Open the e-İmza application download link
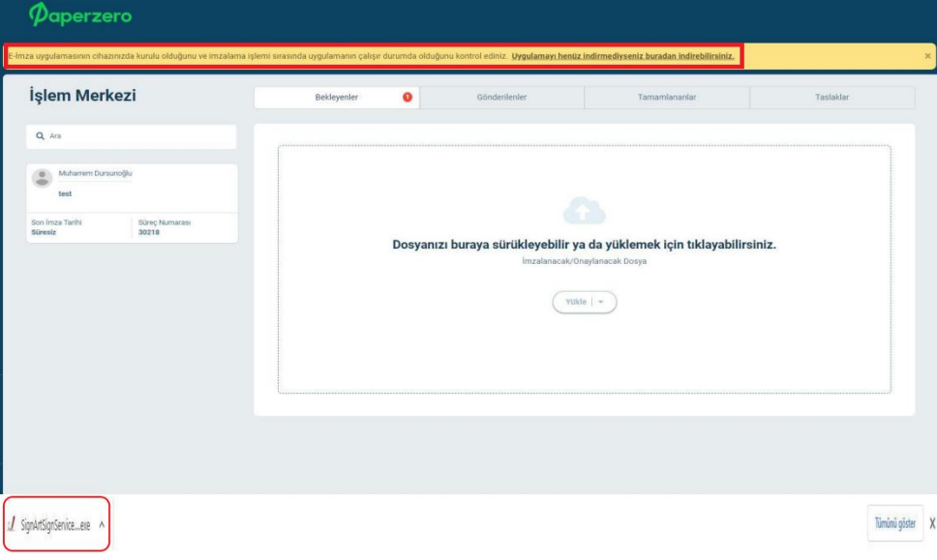Image resolution: width=937 pixels, height=560 pixels. coord(622,56)
